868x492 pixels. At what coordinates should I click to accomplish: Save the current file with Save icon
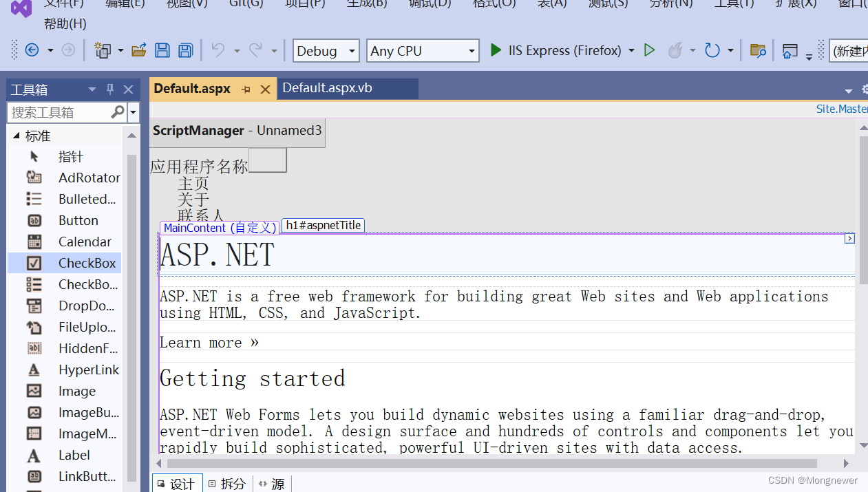pyautogui.click(x=162, y=50)
